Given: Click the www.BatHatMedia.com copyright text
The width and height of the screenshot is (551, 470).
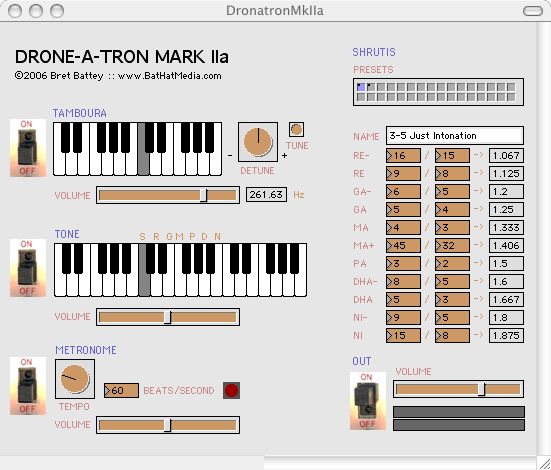Looking at the screenshot, I should point(169,76).
